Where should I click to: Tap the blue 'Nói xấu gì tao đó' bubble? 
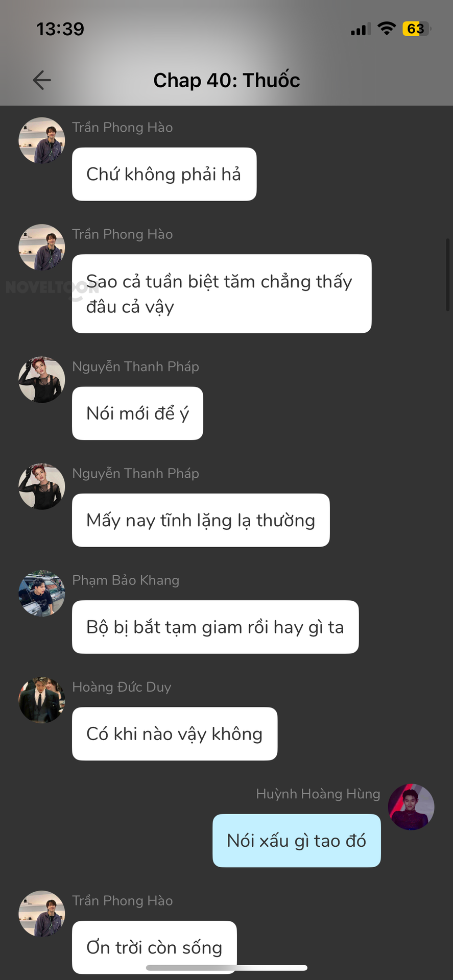(297, 840)
